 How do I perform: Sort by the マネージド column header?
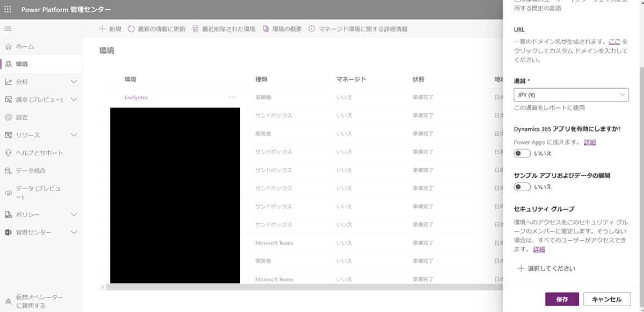point(351,79)
